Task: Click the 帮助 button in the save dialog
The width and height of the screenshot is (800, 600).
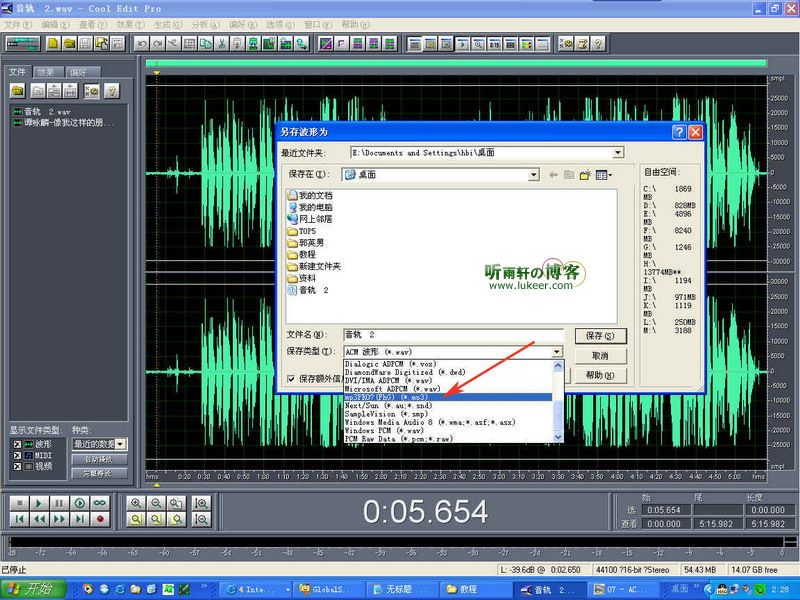Action: tap(600, 376)
